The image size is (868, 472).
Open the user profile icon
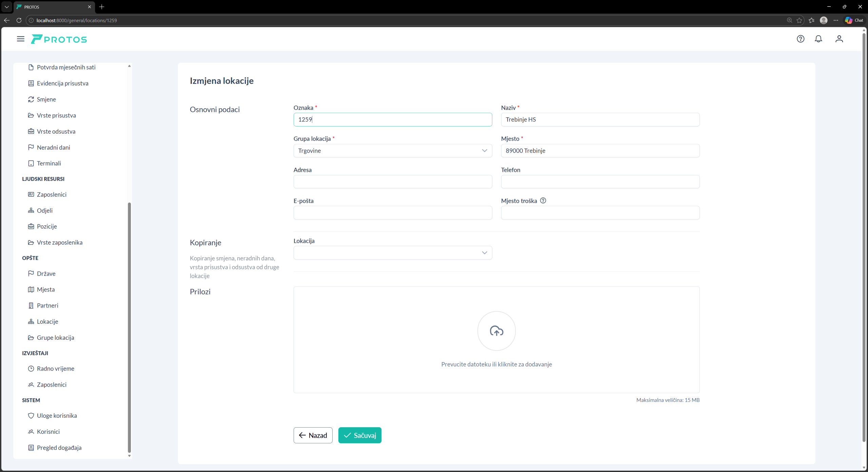click(839, 39)
